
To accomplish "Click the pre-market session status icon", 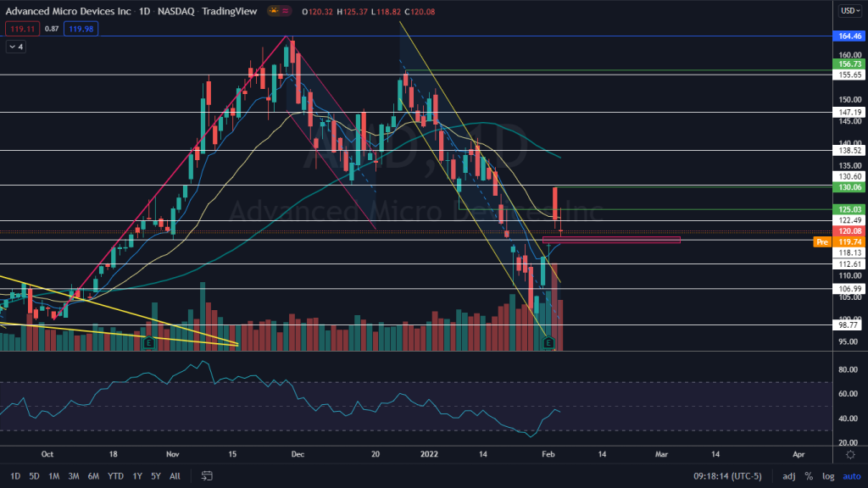I will pyautogui.click(x=274, y=11).
